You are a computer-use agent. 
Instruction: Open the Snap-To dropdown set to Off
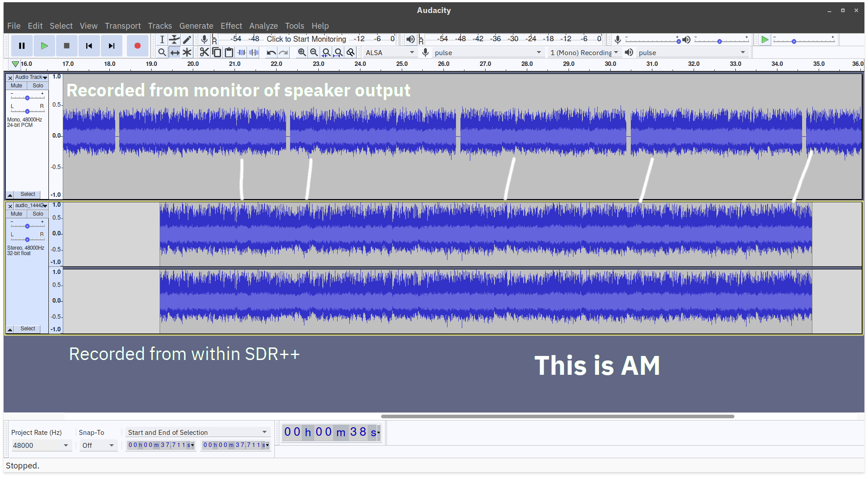tap(98, 445)
